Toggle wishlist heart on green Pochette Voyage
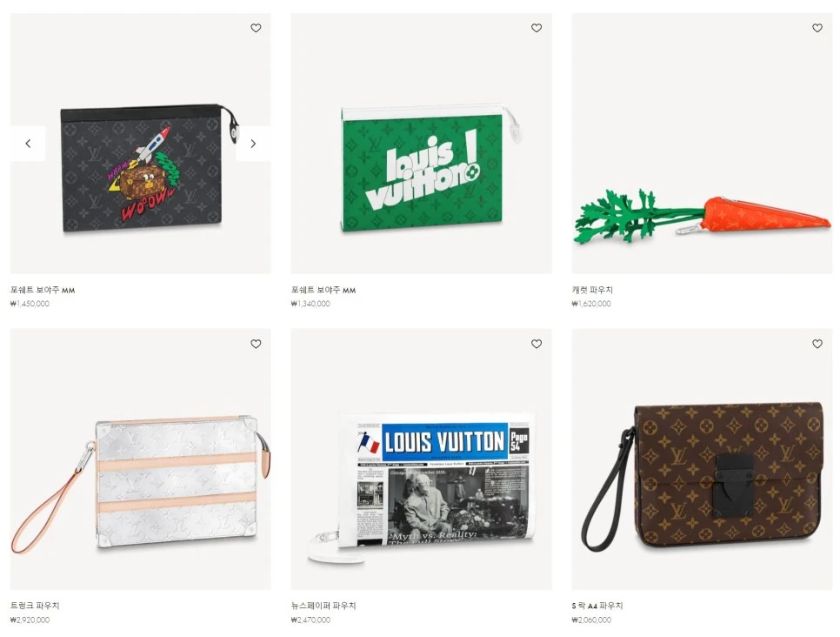 click(537, 28)
